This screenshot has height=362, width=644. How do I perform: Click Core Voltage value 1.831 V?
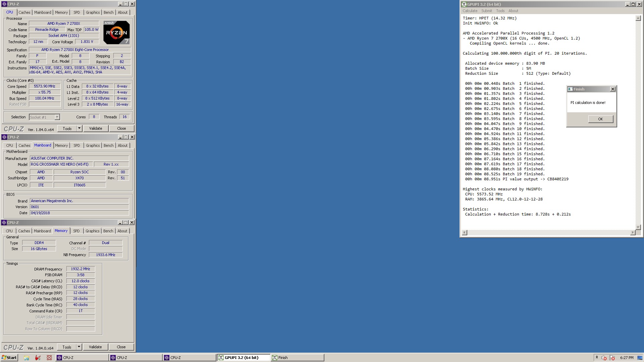coord(87,42)
